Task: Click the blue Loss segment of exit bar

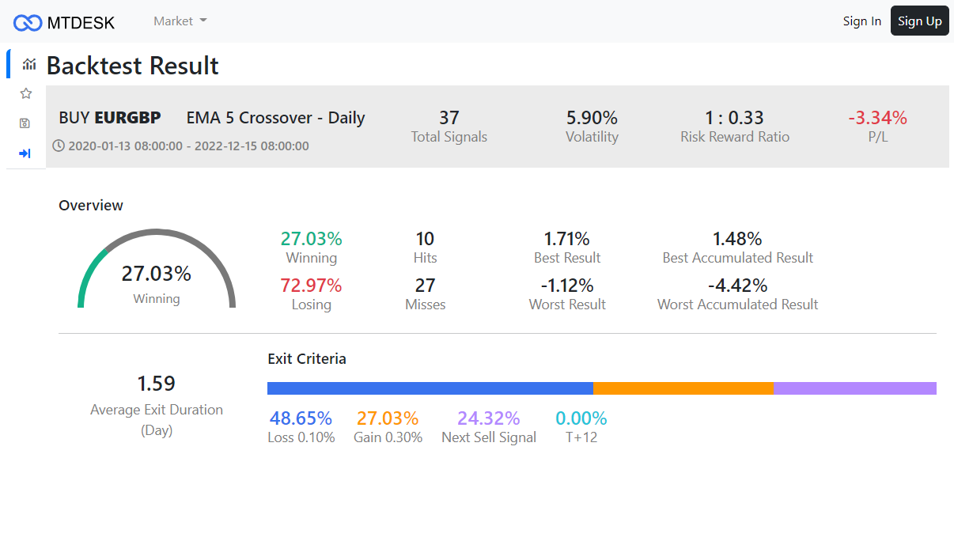Action: tap(430, 388)
